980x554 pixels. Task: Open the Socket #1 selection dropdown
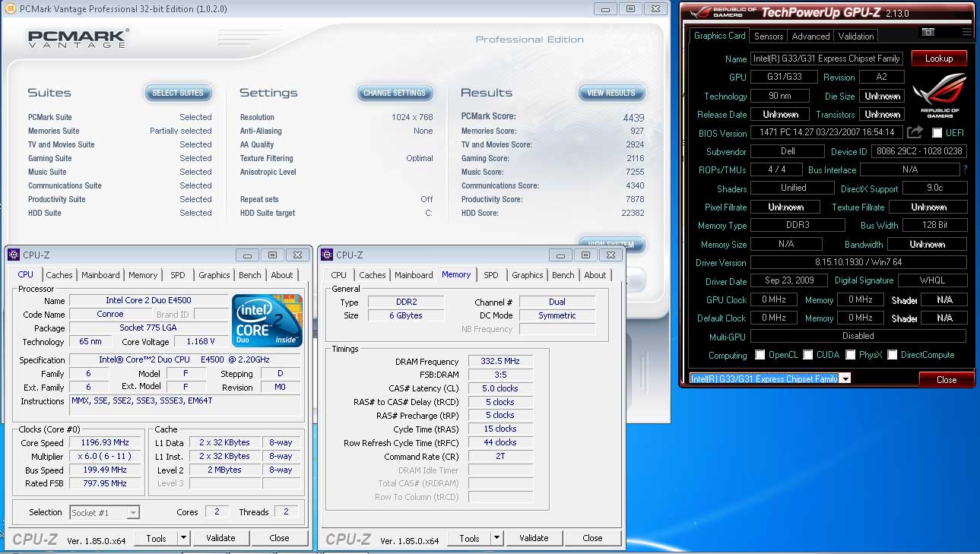[x=105, y=512]
